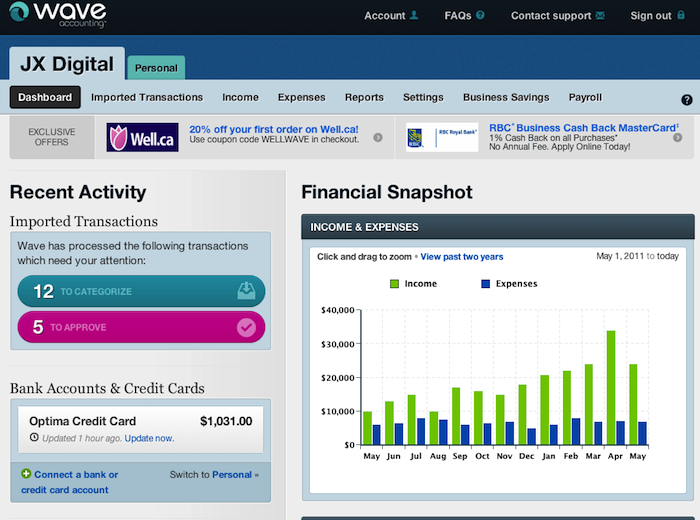Click the approve checkmark icon
Image resolution: width=700 pixels, height=520 pixels.
246,327
